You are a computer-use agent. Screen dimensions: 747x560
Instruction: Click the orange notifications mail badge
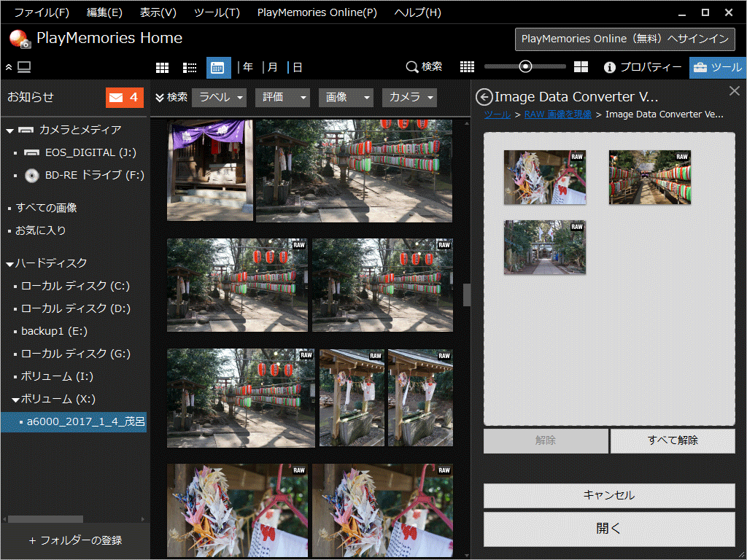124,98
